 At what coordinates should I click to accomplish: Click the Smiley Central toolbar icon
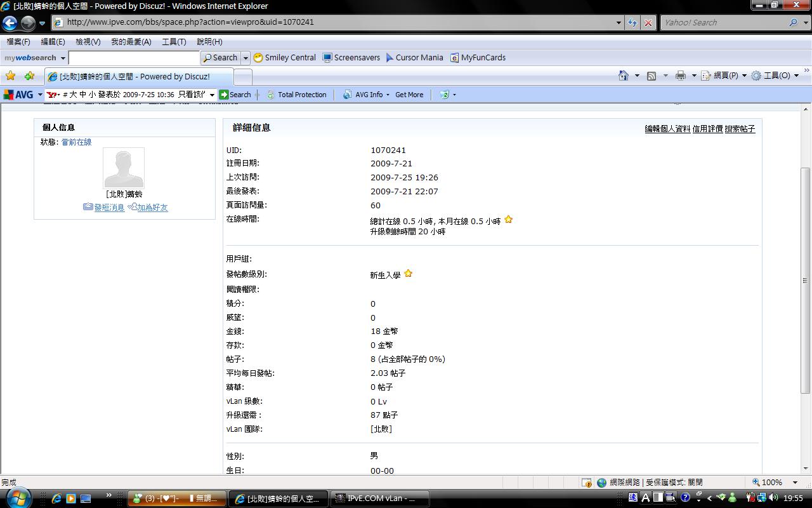[284, 57]
